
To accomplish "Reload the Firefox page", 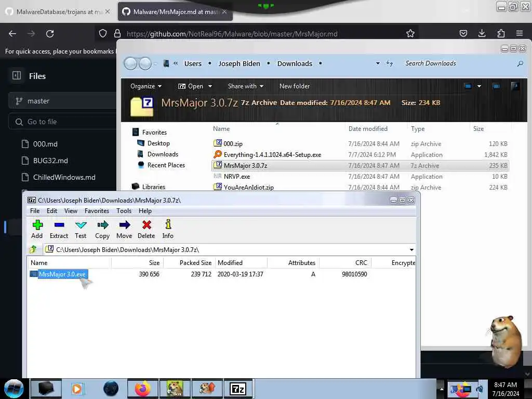I will pos(50,34).
